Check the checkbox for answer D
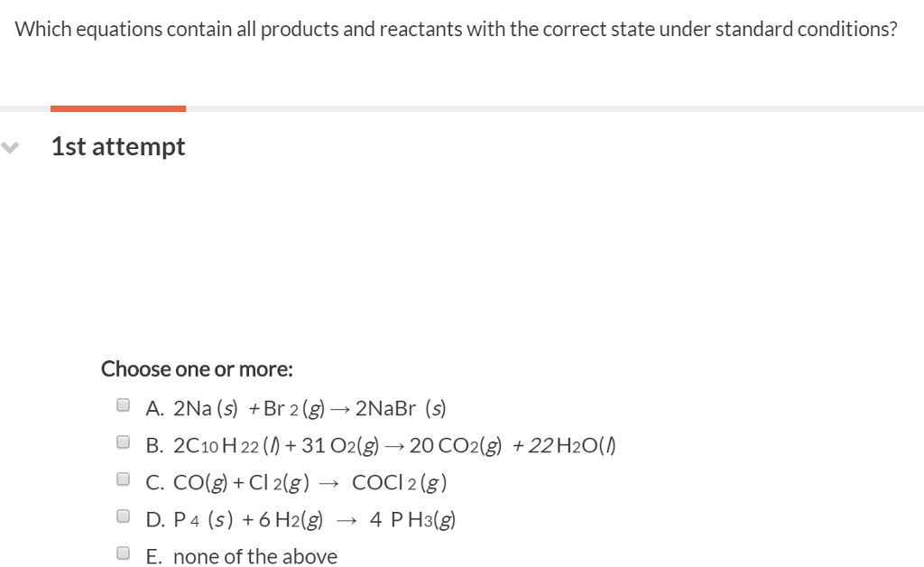Viewport: 924px width, 567px height. tap(123, 515)
